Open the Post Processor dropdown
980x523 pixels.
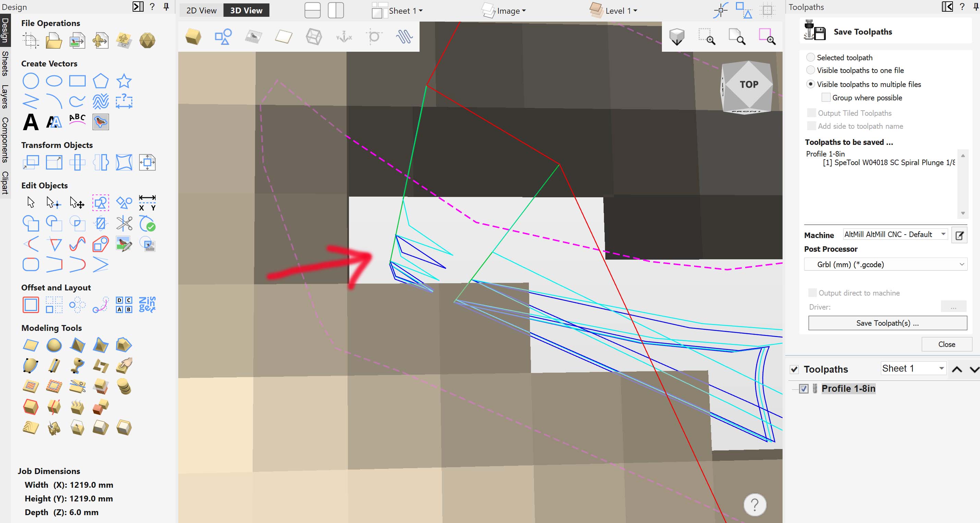coord(885,264)
